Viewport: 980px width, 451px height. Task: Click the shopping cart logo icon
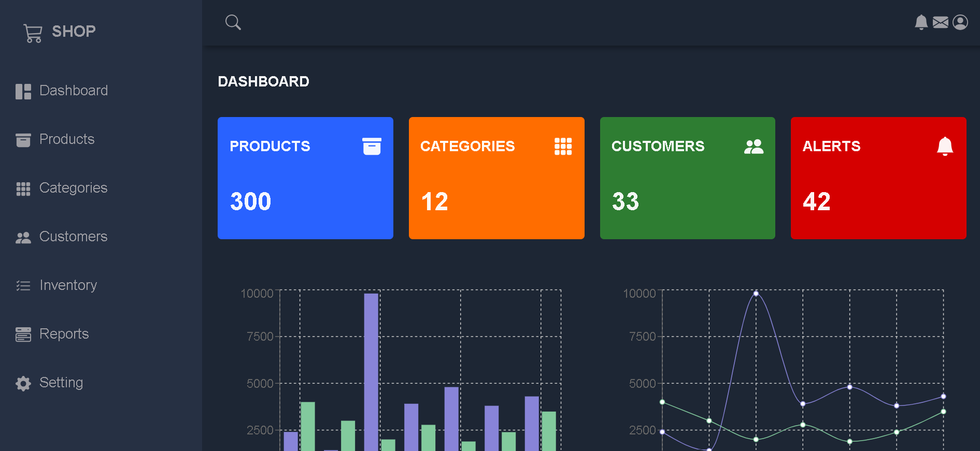(x=33, y=33)
